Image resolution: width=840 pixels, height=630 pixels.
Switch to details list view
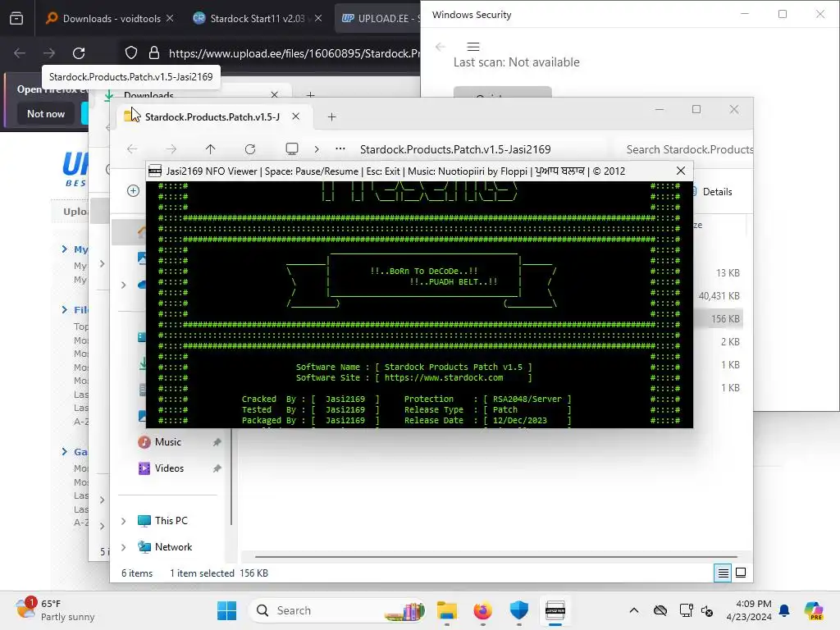(x=723, y=573)
